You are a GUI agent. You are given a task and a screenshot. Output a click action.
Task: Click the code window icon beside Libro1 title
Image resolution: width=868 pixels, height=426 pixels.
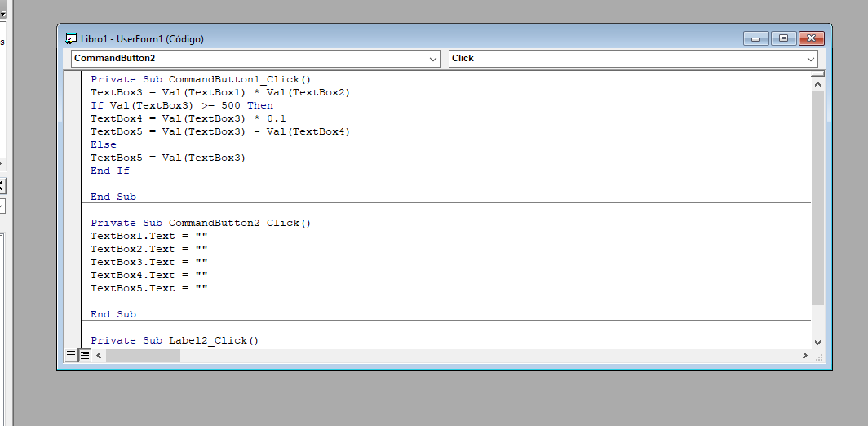coord(71,39)
